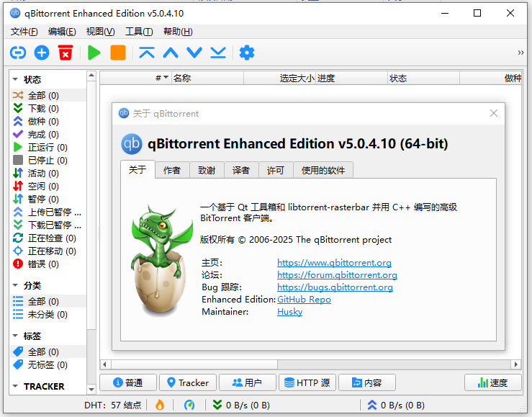Collapse the 分类 filter section

click(x=15, y=285)
